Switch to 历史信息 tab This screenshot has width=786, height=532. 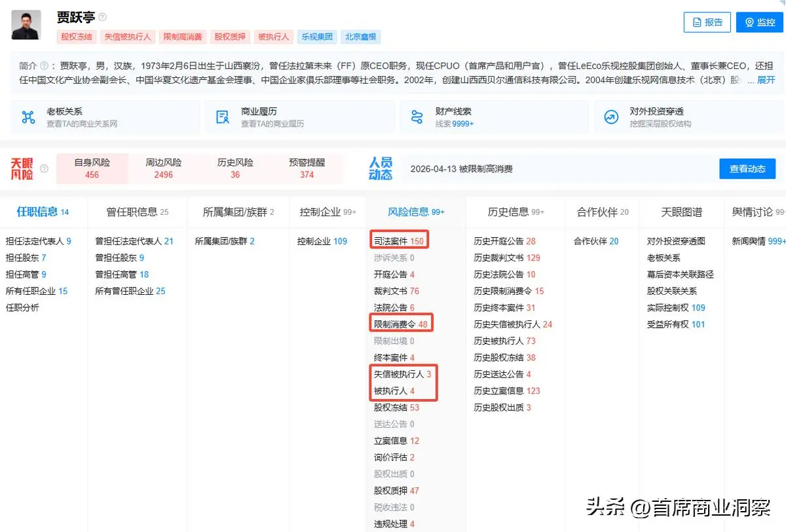tap(515, 212)
